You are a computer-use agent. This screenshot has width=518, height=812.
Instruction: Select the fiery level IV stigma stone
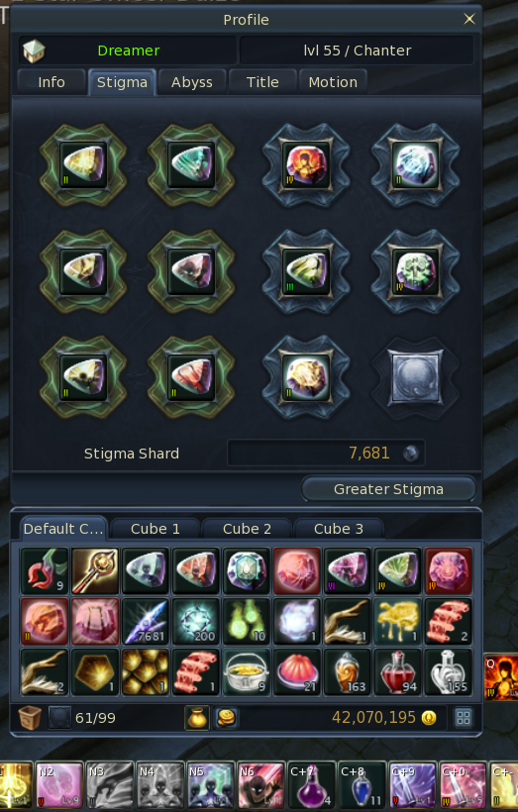306,165
